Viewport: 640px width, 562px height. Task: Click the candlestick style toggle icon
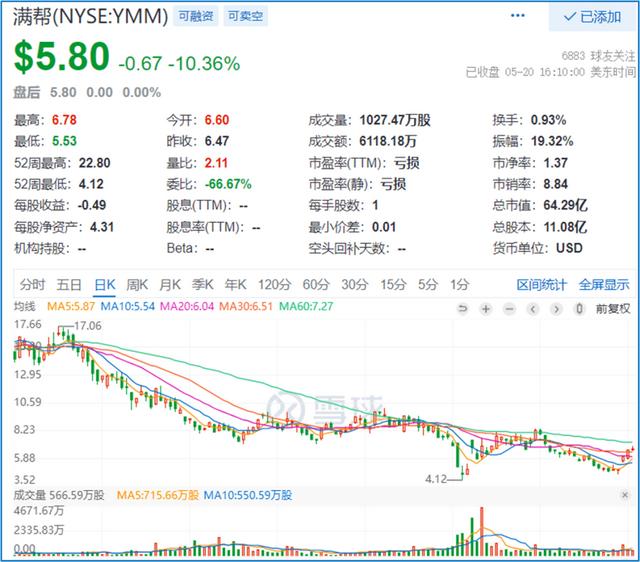(579, 309)
